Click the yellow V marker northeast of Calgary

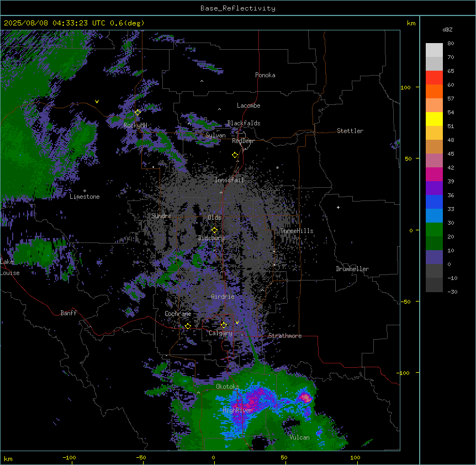pos(237,323)
